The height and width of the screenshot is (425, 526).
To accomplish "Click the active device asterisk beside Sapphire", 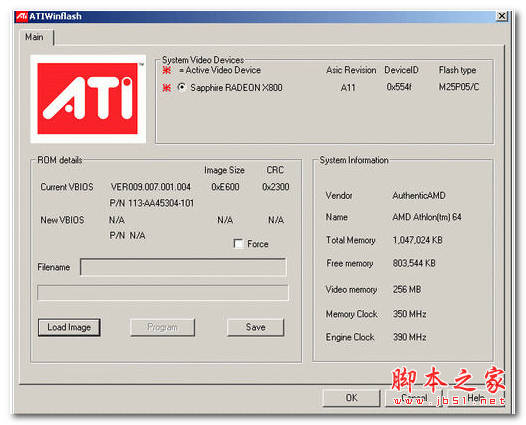I will click(x=167, y=88).
